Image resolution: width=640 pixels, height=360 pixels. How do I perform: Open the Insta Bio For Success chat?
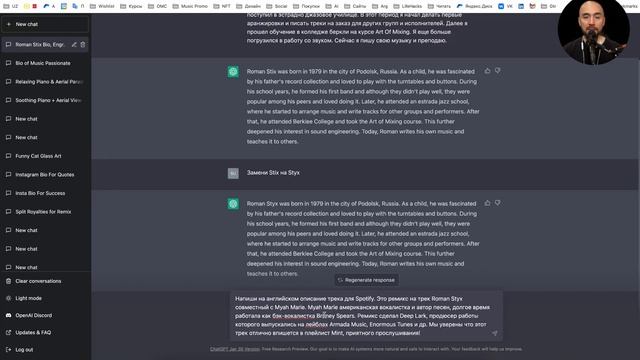45,193
